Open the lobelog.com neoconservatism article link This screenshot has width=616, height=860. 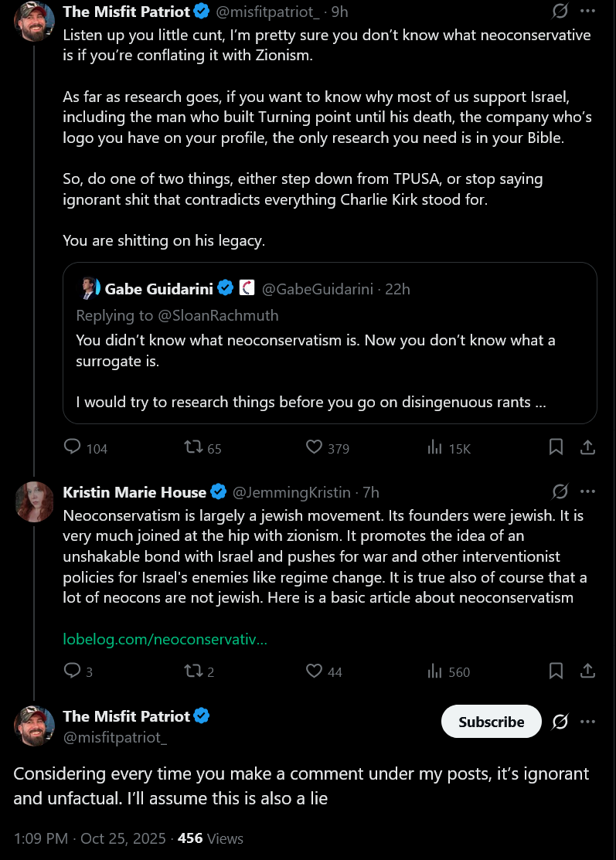165,639
